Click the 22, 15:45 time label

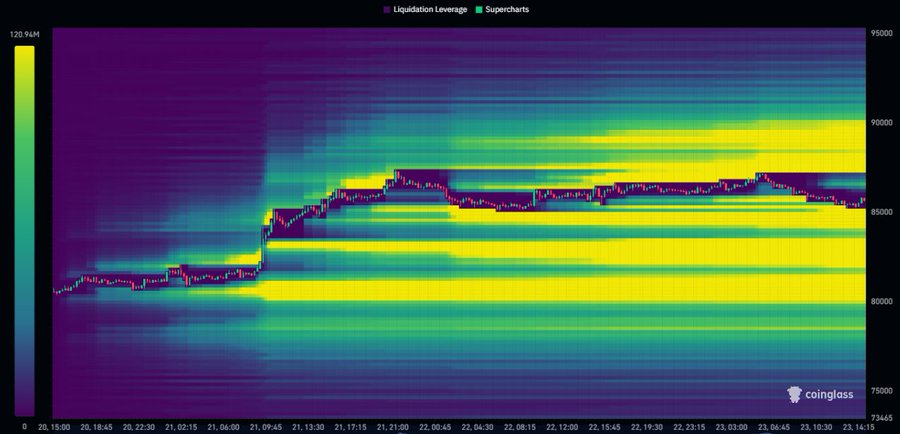[605, 428]
